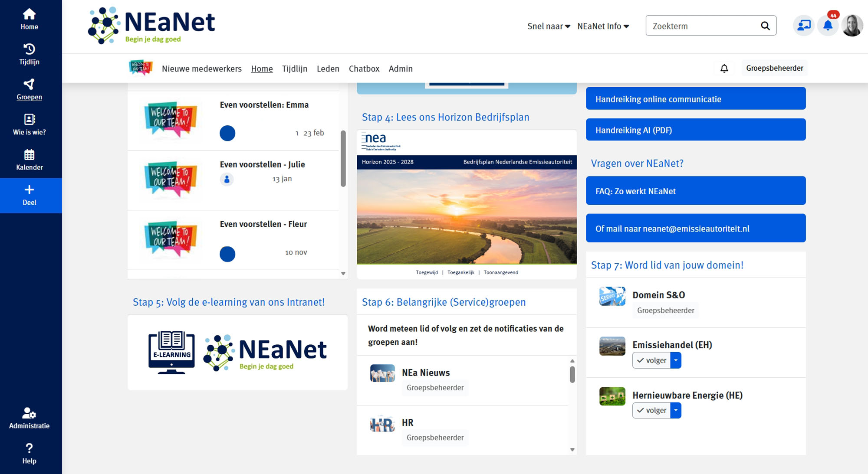This screenshot has width=868, height=474.
Task: Click the group notification bell outline icon
Action: pyautogui.click(x=724, y=68)
